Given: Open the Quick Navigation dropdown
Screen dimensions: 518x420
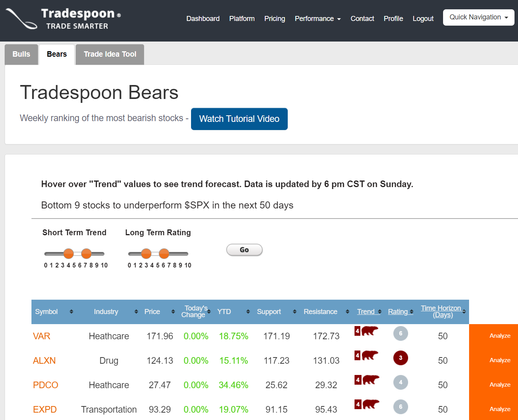Looking at the screenshot, I should click(479, 17).
